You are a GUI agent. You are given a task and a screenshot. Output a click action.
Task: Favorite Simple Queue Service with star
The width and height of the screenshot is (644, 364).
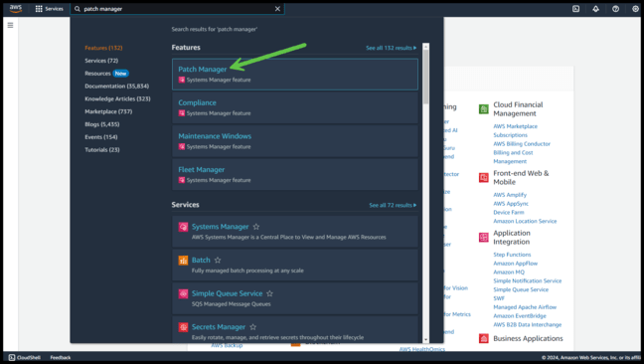tap(270, 293)
